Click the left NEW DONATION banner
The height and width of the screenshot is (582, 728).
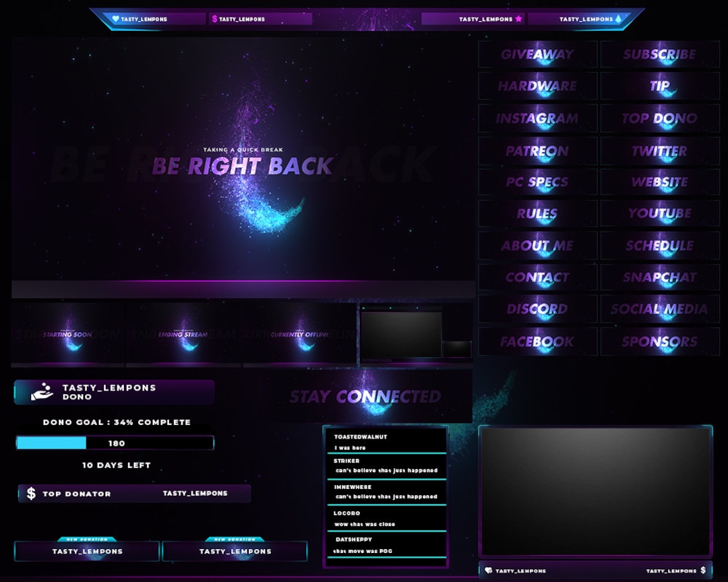tap(86, 551)
